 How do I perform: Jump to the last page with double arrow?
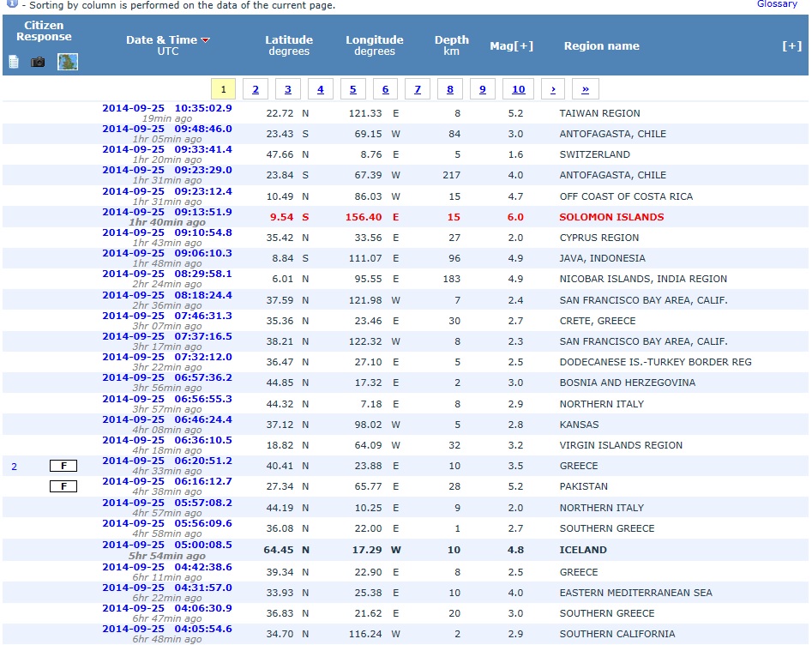tap(585, 89)
